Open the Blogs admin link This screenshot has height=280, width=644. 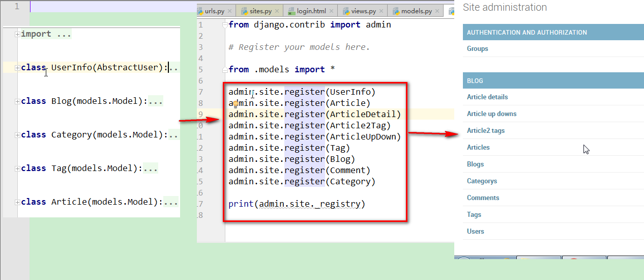(x=475, y=164)
